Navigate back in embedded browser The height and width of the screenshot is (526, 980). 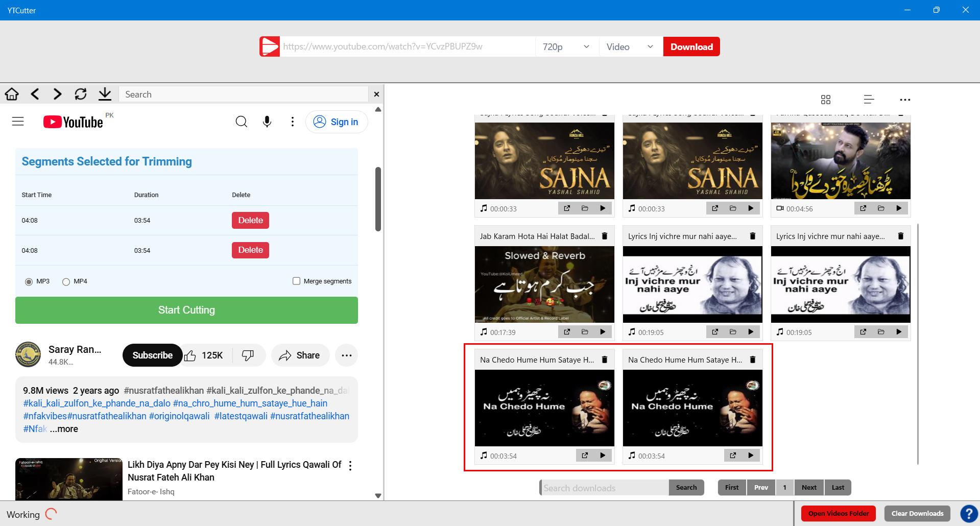tap(35, 94)
